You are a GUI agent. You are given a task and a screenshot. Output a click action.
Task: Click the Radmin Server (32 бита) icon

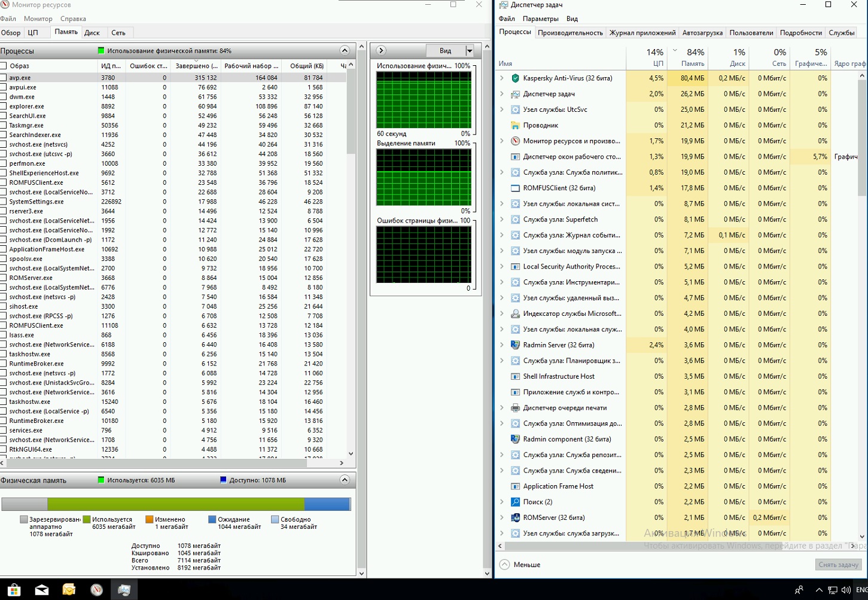coord(515,345)
